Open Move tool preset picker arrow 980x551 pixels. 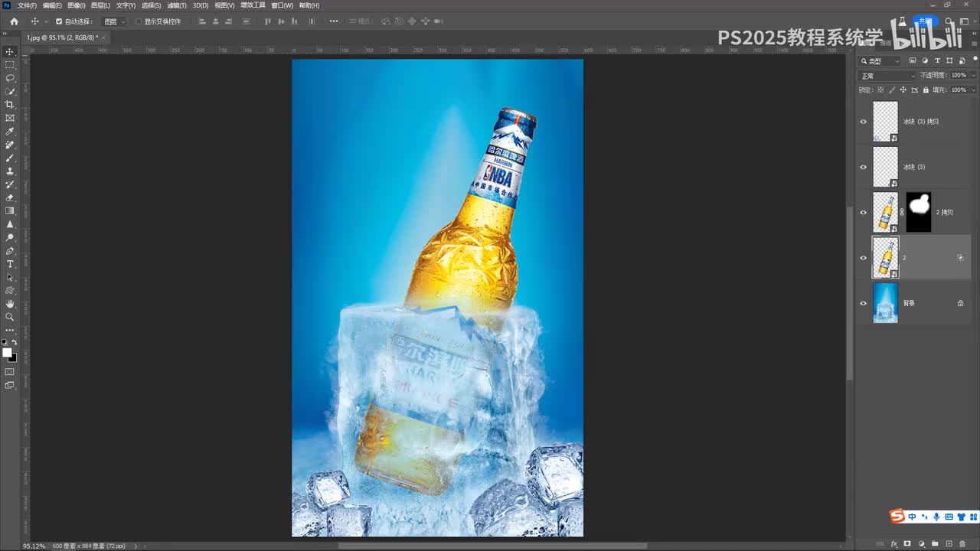click(46, 21)
